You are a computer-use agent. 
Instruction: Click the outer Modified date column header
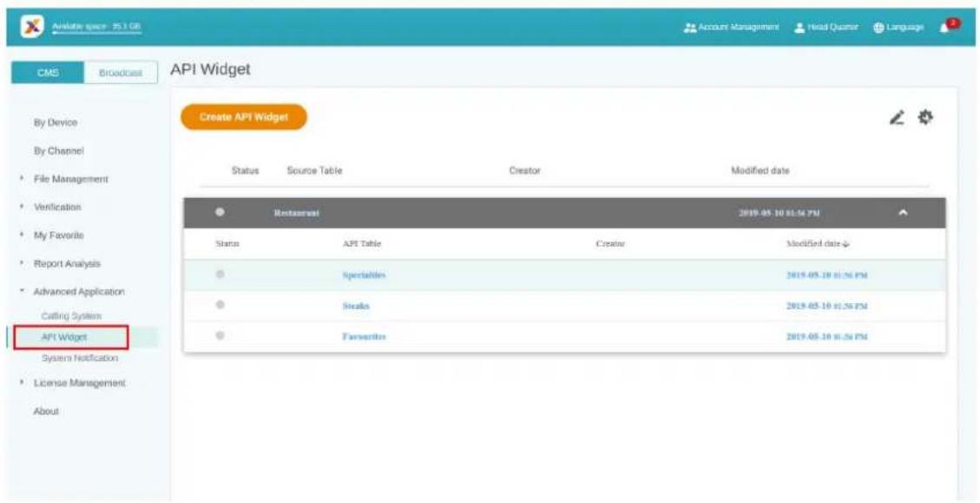[x=760, y=170]
